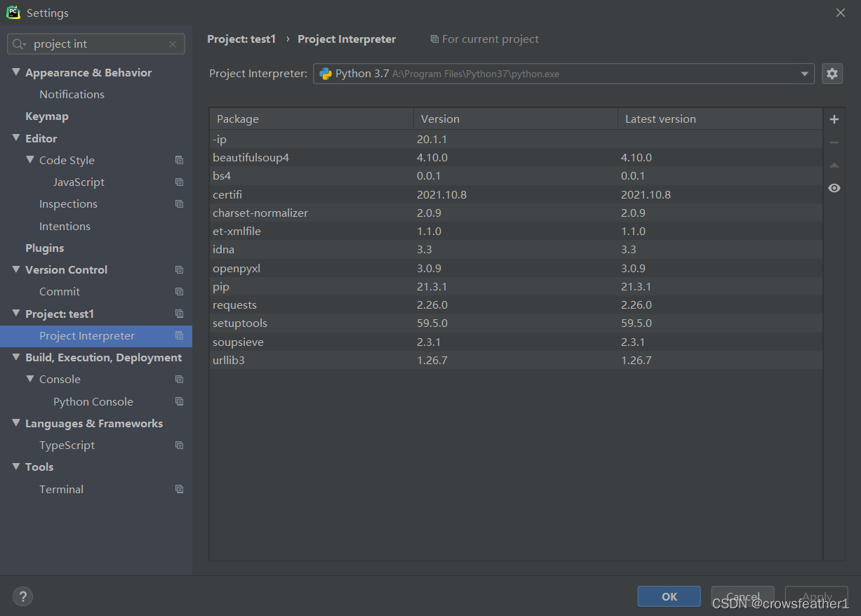This screenshot has width=861, height=616.
Task: Select Python Console settings
Action: click(x=93, y=402)
